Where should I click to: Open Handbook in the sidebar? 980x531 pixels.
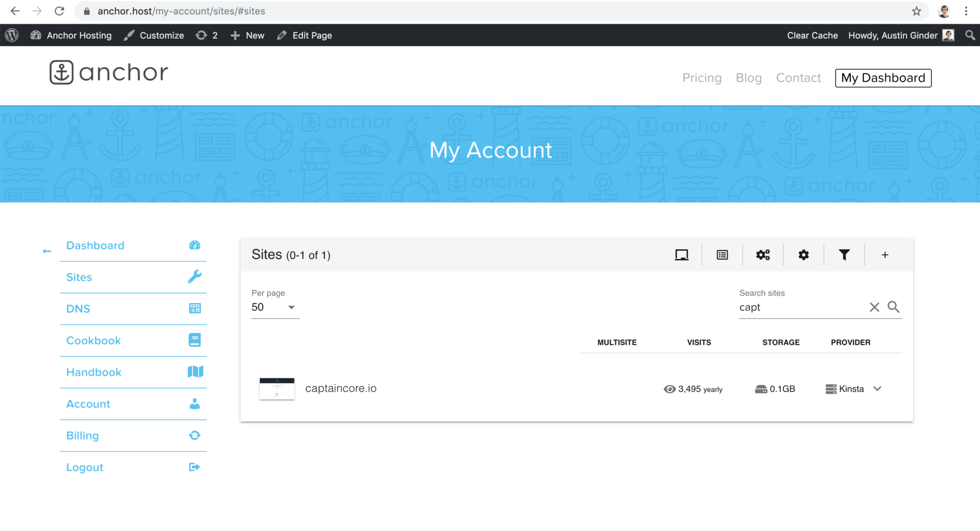coord(94,372)
